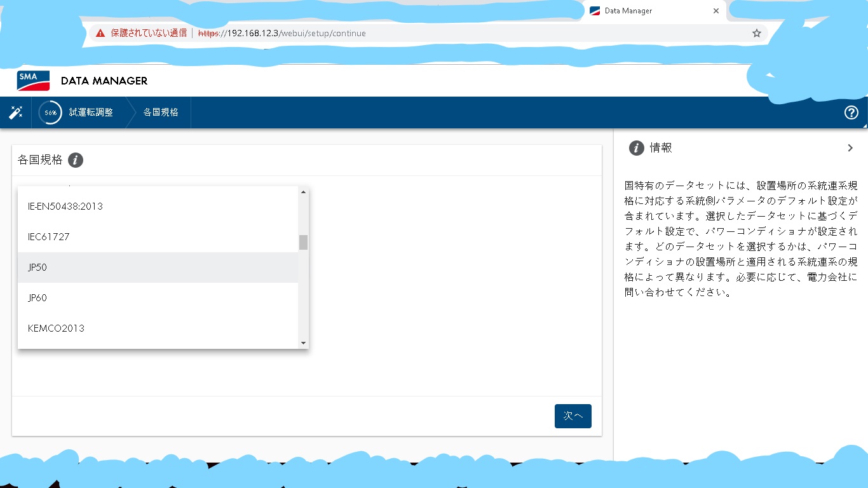Open the help question mark icon

(851, 112)
